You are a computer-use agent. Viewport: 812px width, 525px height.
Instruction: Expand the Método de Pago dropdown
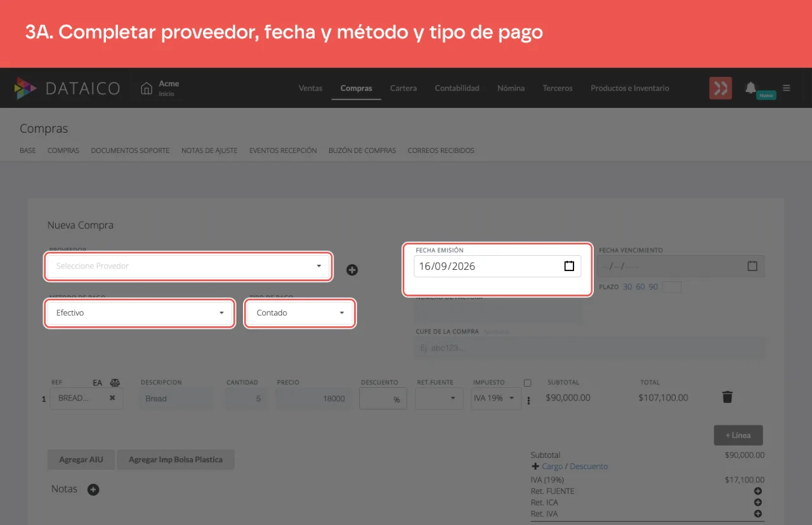(x=139, y=313)
